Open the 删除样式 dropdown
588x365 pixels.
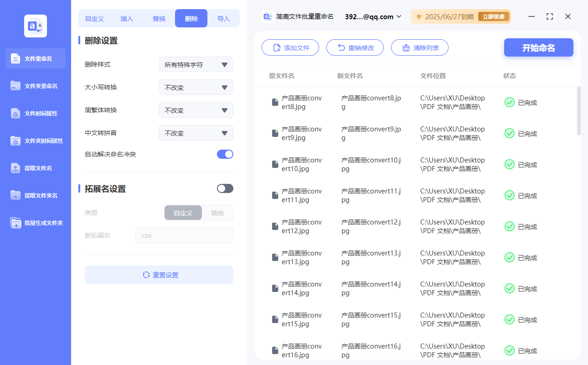pos(196,64)
